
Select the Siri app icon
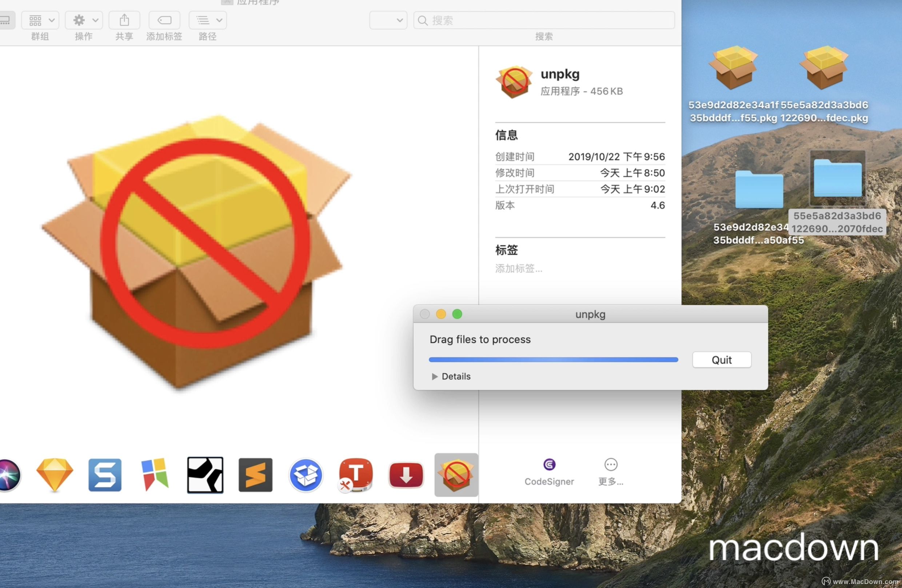pos(9,475)
